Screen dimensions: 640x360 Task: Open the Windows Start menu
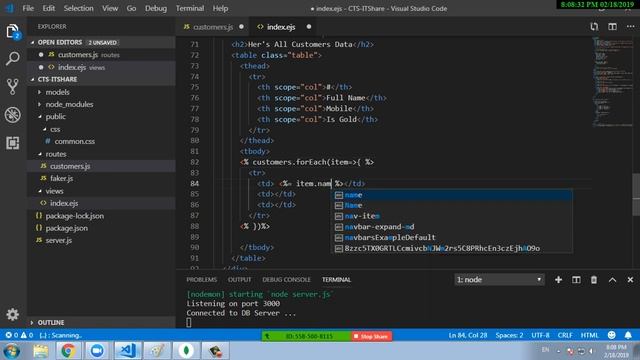pos(11,351)
